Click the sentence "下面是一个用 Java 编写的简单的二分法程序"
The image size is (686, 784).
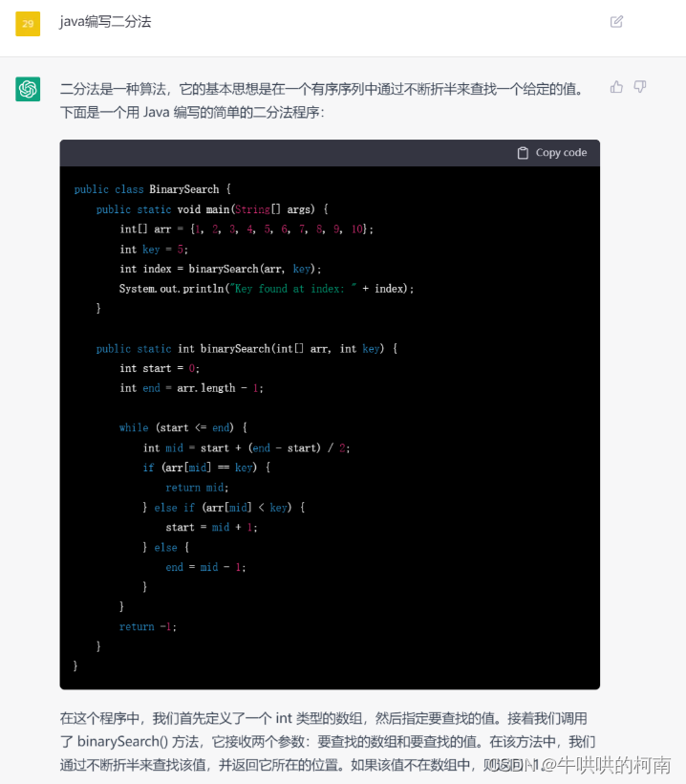point(192,112)
